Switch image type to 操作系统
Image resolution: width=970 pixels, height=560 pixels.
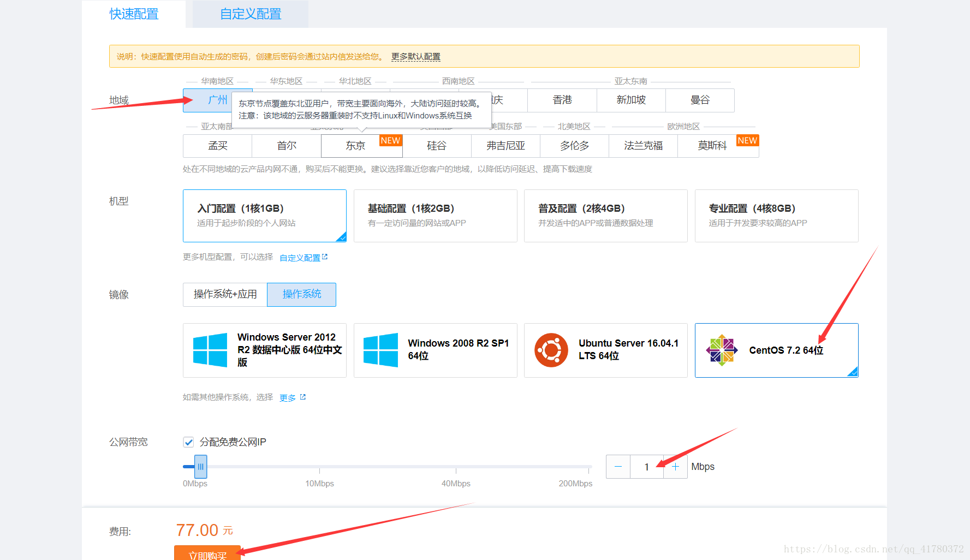(301, 295)
